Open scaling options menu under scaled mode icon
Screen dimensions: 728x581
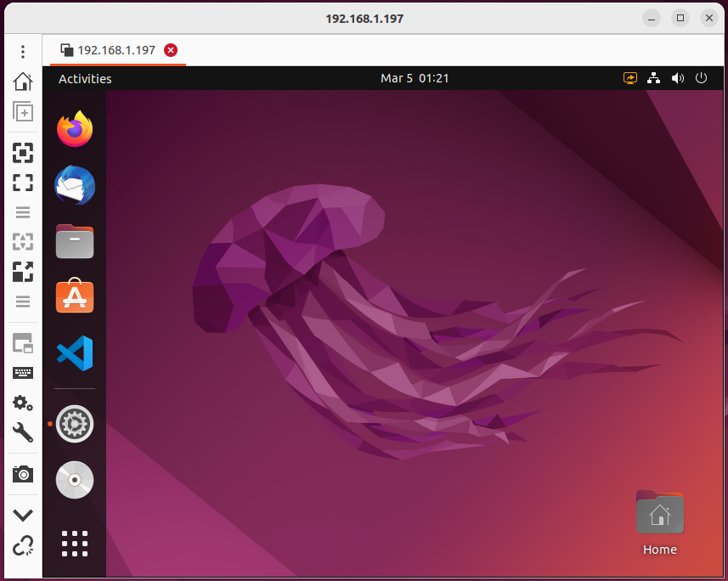pos(23,302)
